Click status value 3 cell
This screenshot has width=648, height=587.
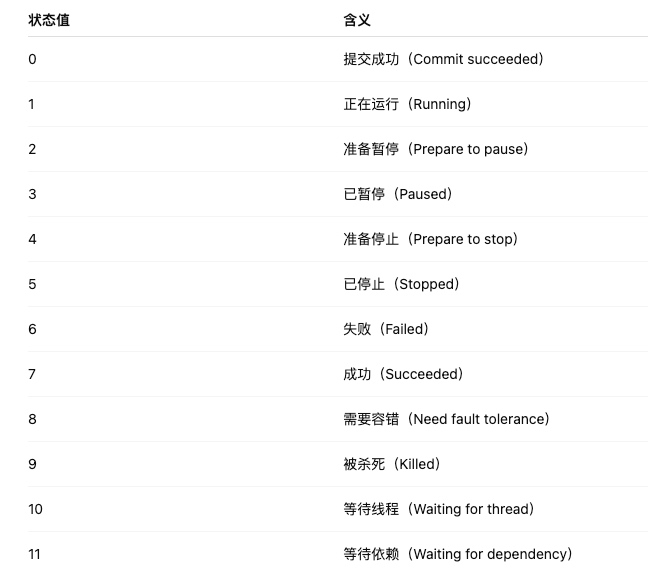pyautogui.click(x=32, y=194)
